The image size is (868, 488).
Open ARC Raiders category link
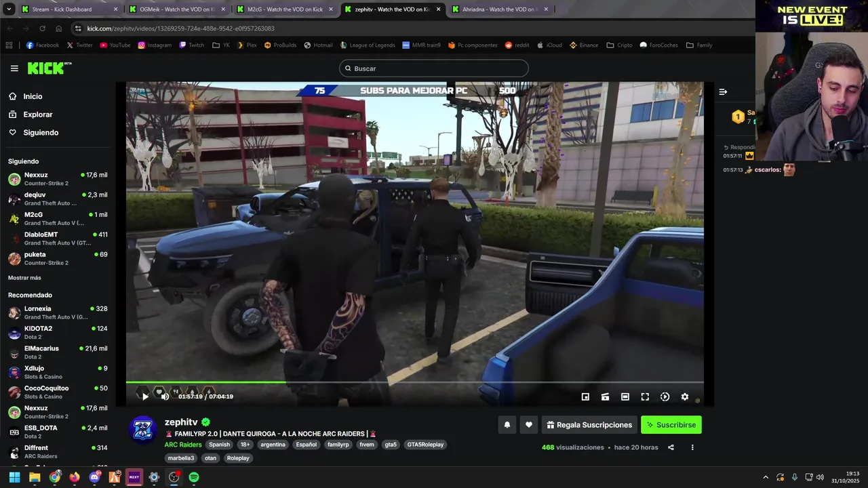pyautogui.click(x=183, y=445)
